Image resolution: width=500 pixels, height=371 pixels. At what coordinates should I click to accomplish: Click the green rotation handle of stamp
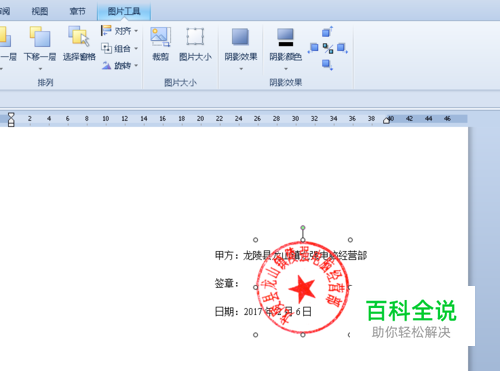click(x=303, y=228)
